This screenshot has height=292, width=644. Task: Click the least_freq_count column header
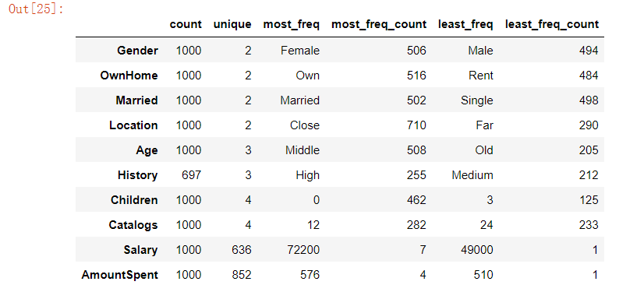(552, 25)
